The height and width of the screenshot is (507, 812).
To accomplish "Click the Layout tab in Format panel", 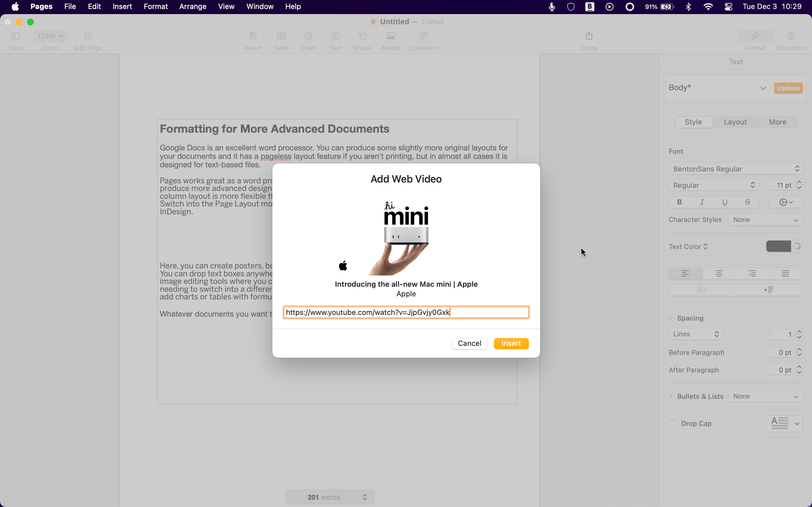I will (x=735, y=121).
